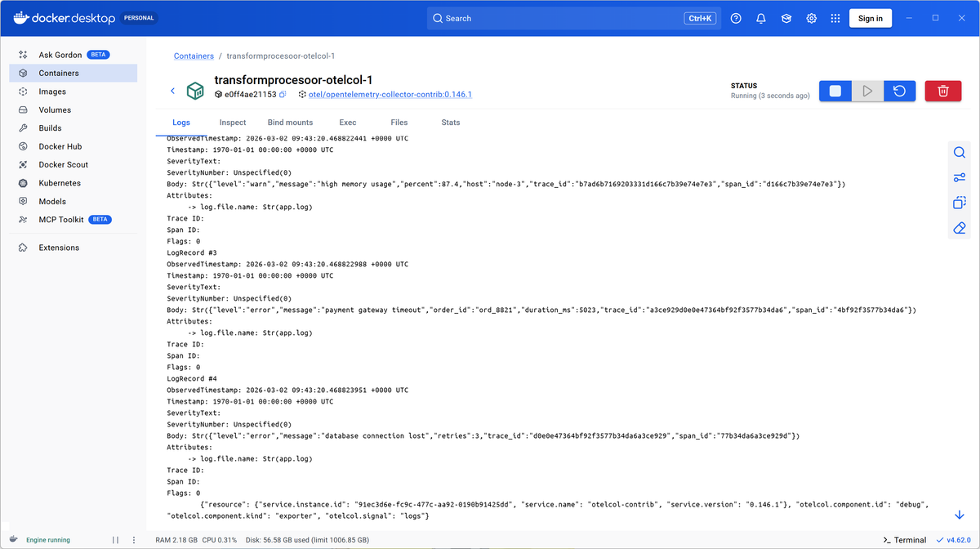Open engine options three-dots menu
This screenshot has height=549, width=980.
tap(134, 540)
